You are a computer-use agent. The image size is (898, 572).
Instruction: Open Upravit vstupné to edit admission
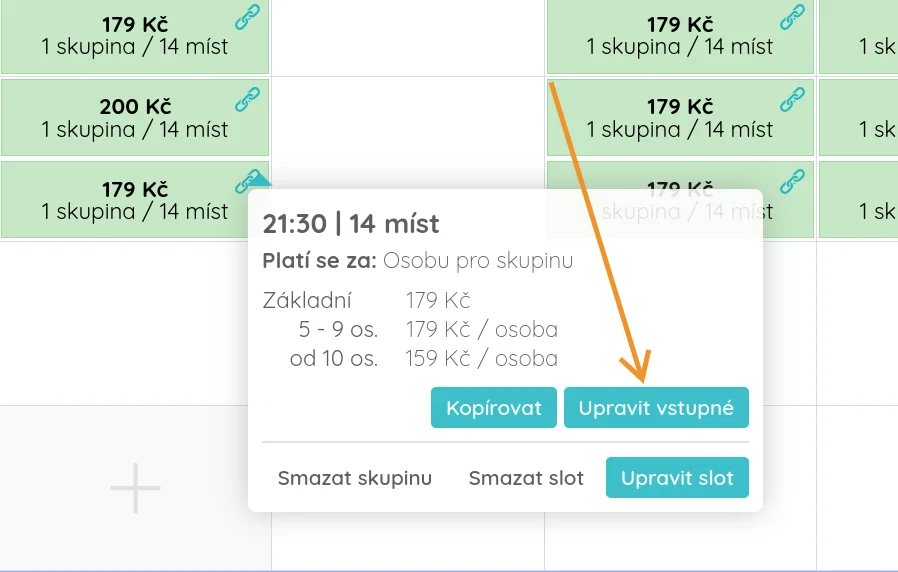656,408
